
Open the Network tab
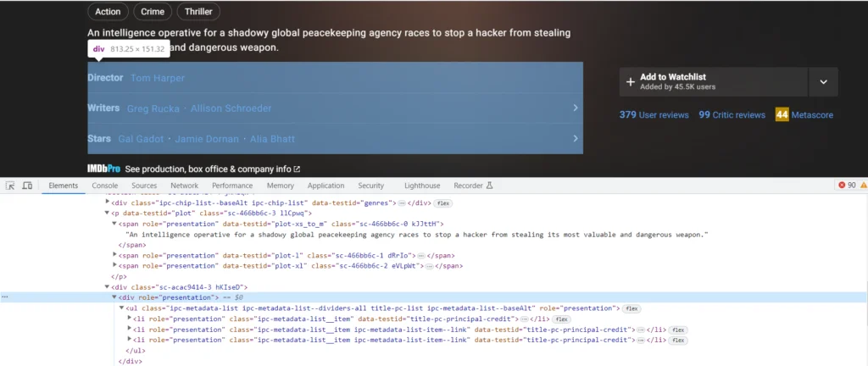pos(184,186)
